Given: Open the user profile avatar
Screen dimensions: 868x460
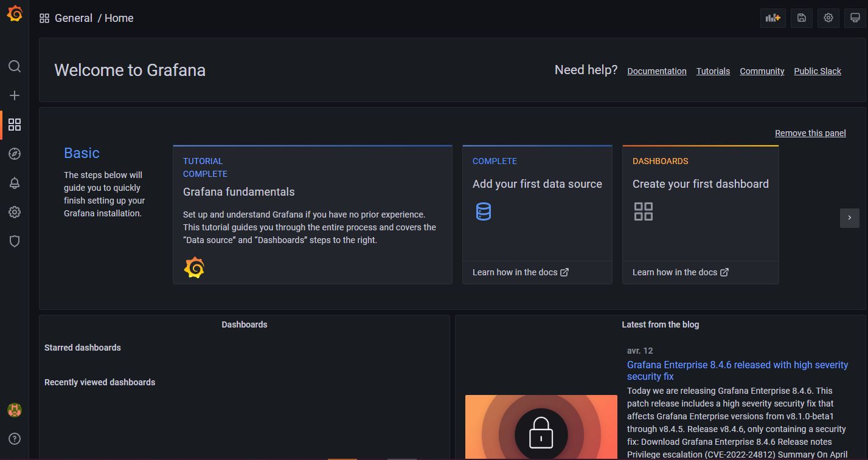Looking at the screenshot, I should (x=15, y=410).
